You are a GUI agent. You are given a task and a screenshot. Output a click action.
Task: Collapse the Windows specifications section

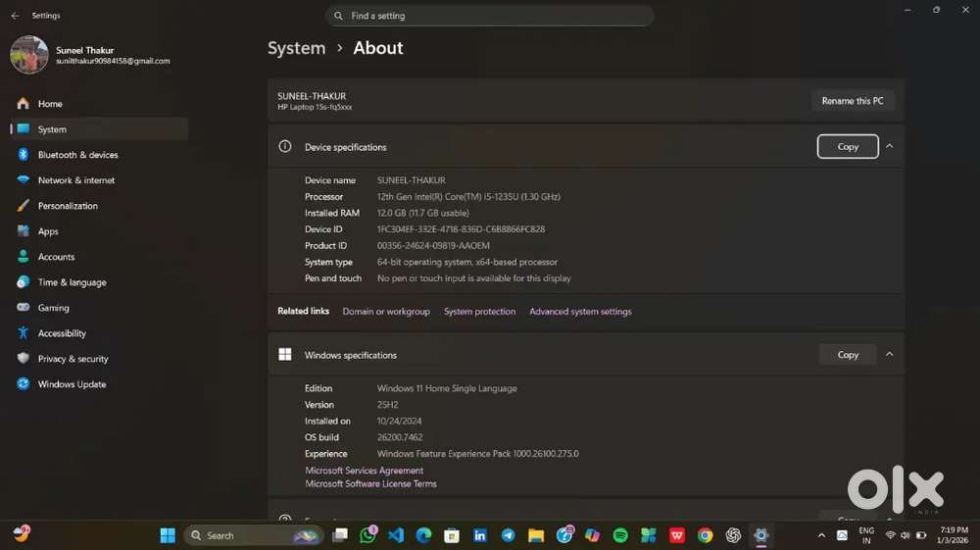coord(890,355)
